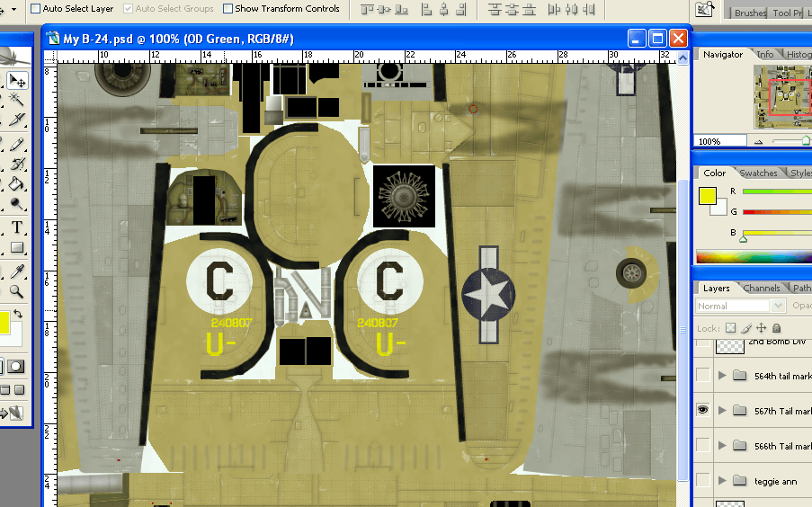Toggle lock position
This screenshot has width=812, height=507.
tap(762, 328)
